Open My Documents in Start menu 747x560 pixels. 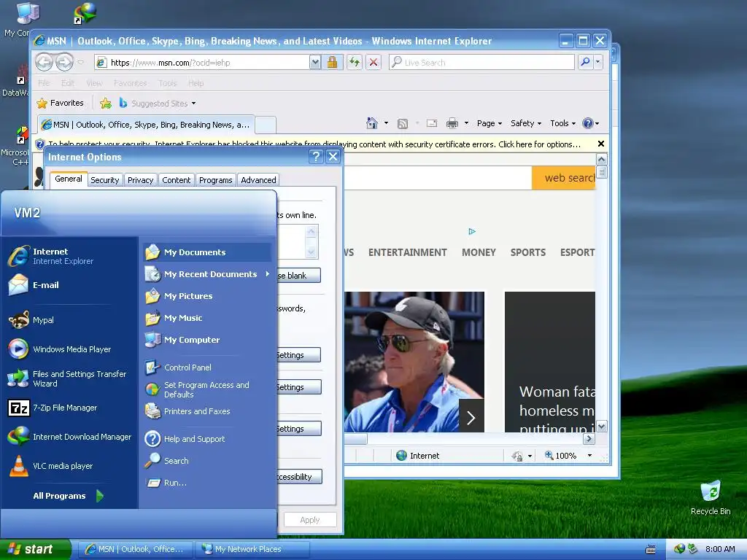pos(207,252)
